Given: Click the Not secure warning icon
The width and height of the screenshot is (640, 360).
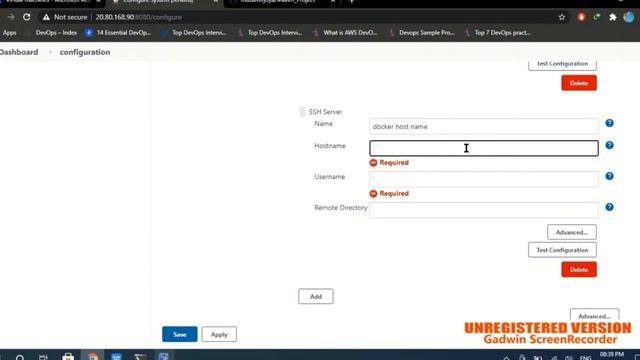Looking at the screenshot, I should point(46,17).
